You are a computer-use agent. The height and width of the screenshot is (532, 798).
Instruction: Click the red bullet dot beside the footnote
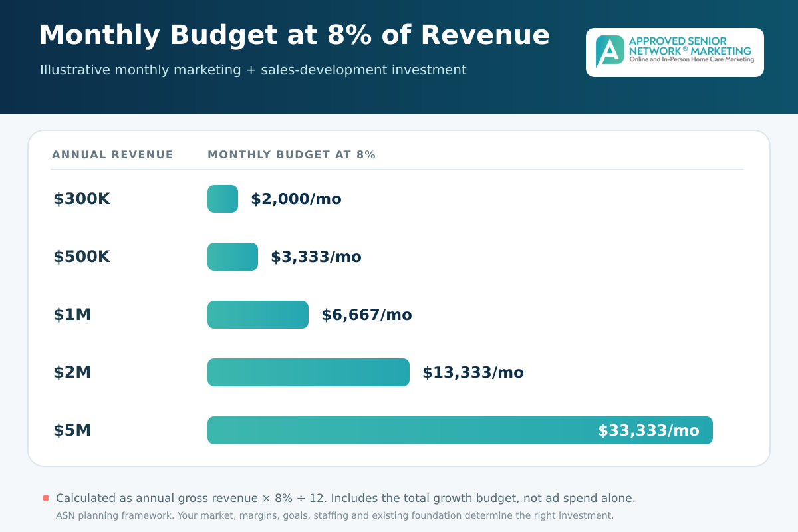(x=46, y=498)
